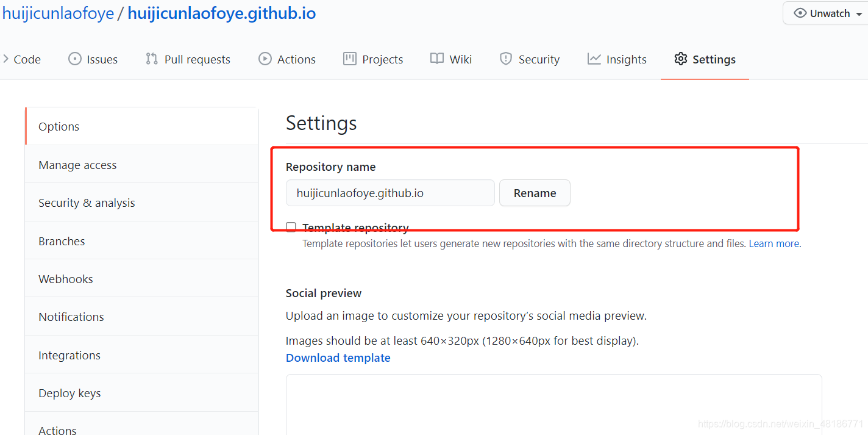Click the Settings gear icon
The height and width of the screenshot is (435, 868).
(680, 59)
